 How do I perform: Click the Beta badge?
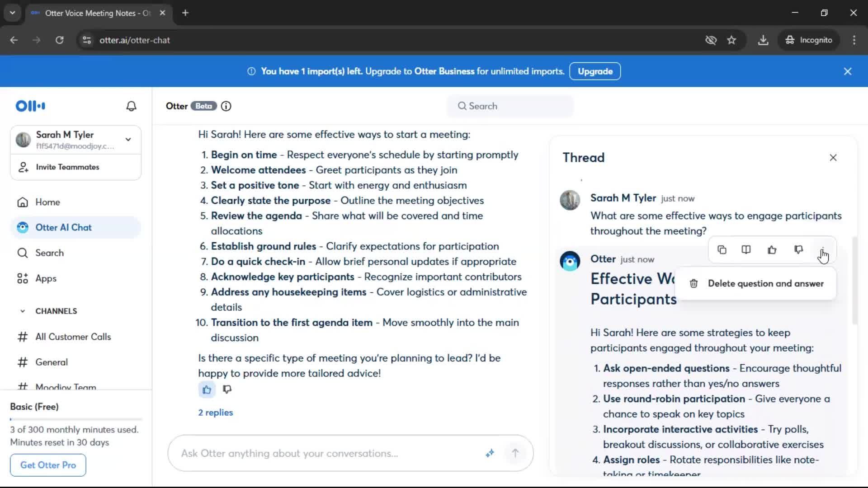203,106
